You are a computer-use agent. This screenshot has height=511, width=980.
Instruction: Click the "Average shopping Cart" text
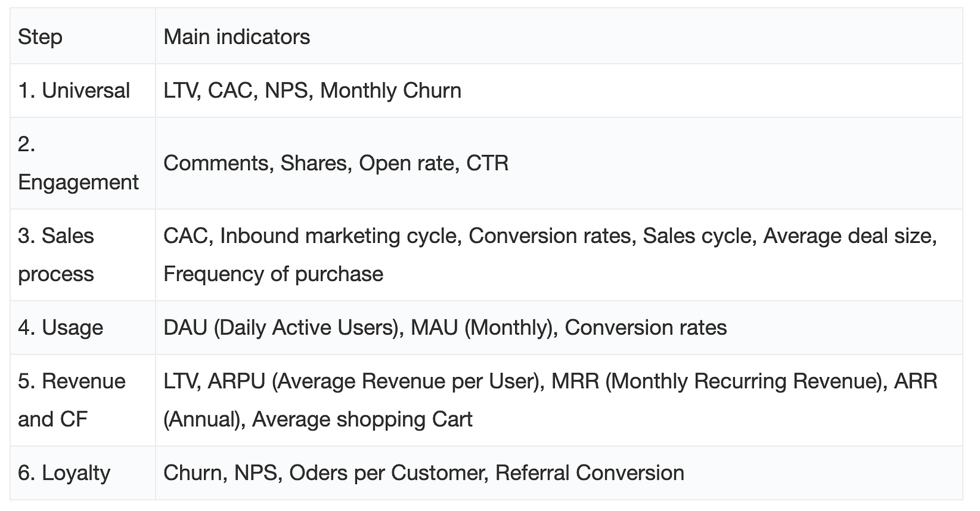tap(362, 420)
